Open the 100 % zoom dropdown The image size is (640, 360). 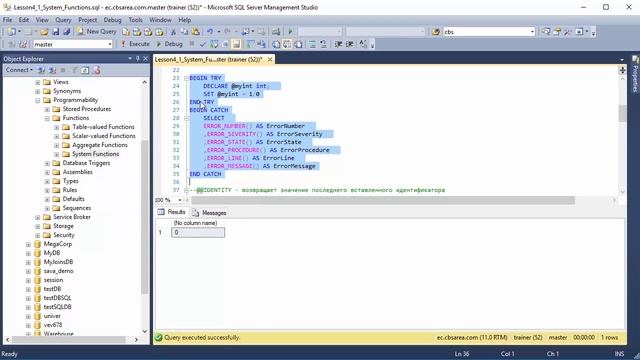coord(180,200)
